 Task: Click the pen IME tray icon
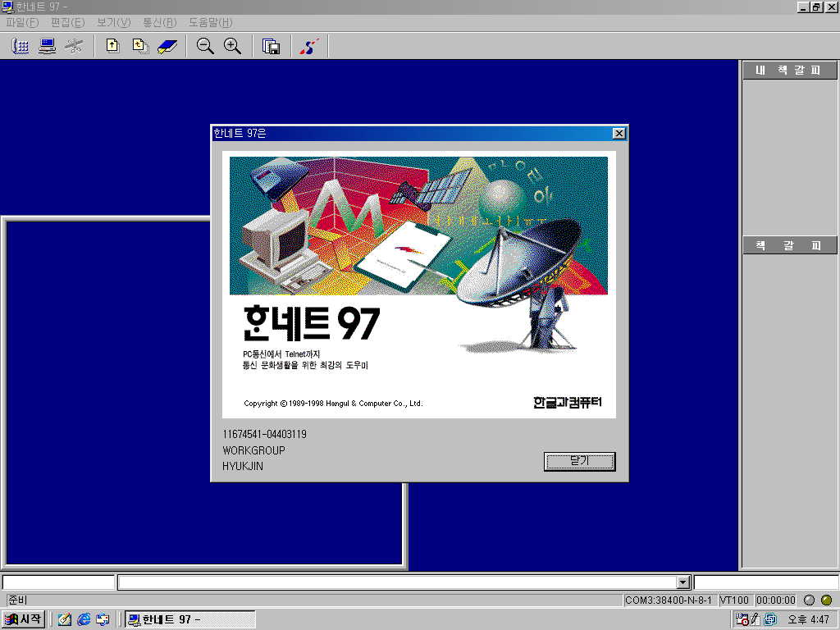coord(756,619)
